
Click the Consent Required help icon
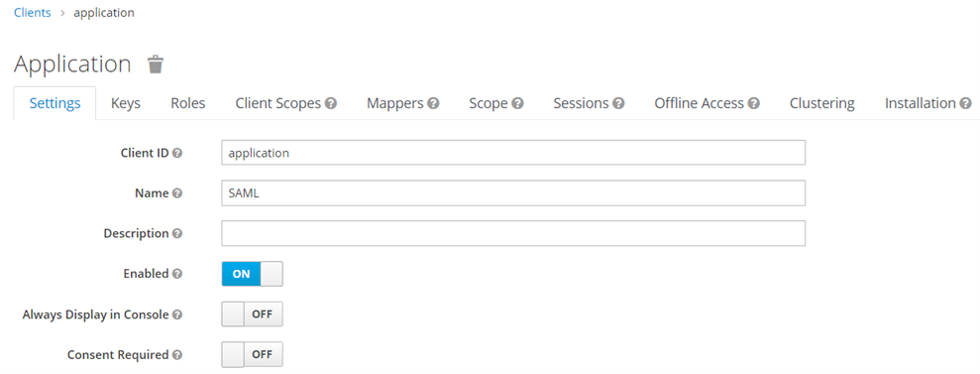pyautogui.click(x=177, y=354)
